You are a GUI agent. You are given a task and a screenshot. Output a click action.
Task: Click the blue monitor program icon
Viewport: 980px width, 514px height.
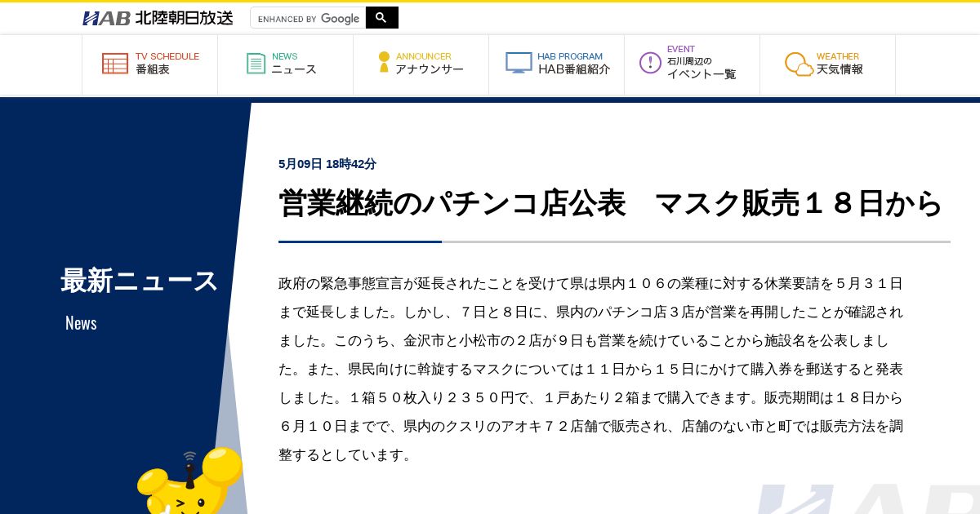(519, 63)
